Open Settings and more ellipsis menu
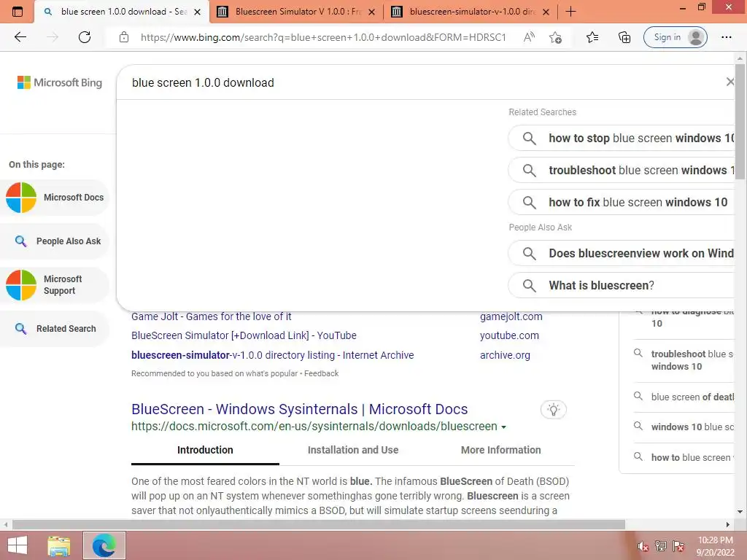747x560 pixels. [726, 37]
